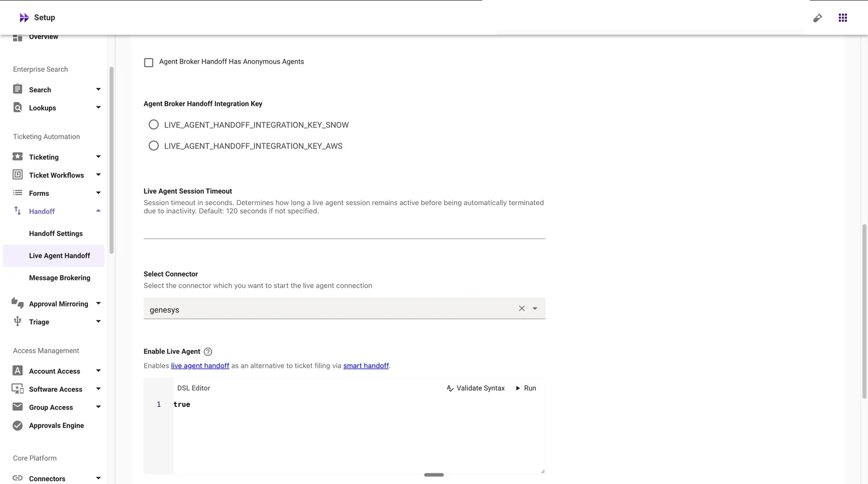Expand the Forms menu arrow
868x484 pixels.
pyautogui.click(x=98, y=193)
